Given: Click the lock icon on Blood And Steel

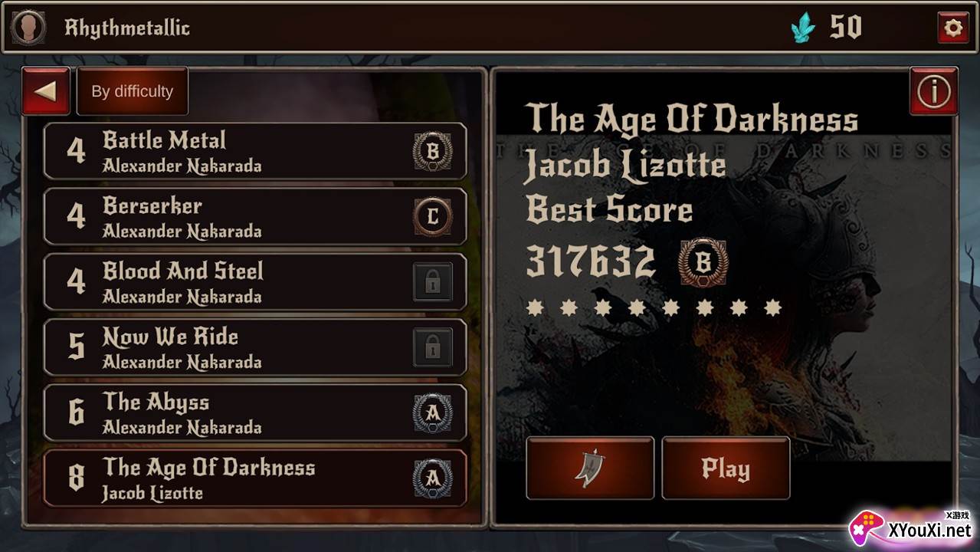Looking at the screenshot, I should click(433, 282).
